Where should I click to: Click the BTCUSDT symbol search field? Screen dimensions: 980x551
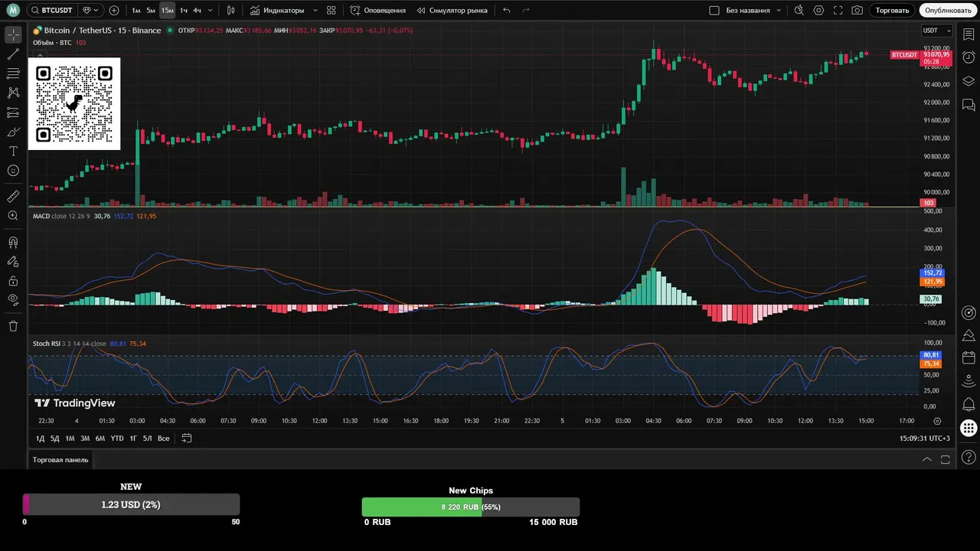coord(52,11)
